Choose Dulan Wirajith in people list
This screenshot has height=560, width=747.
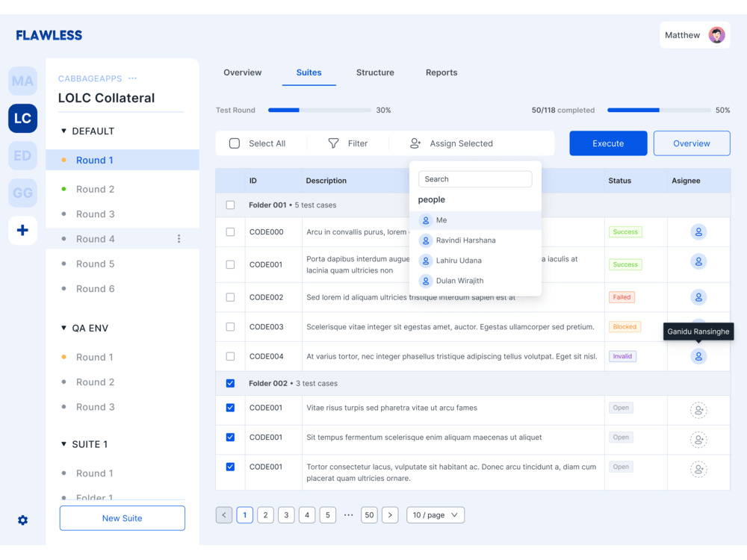click(475, 281)
